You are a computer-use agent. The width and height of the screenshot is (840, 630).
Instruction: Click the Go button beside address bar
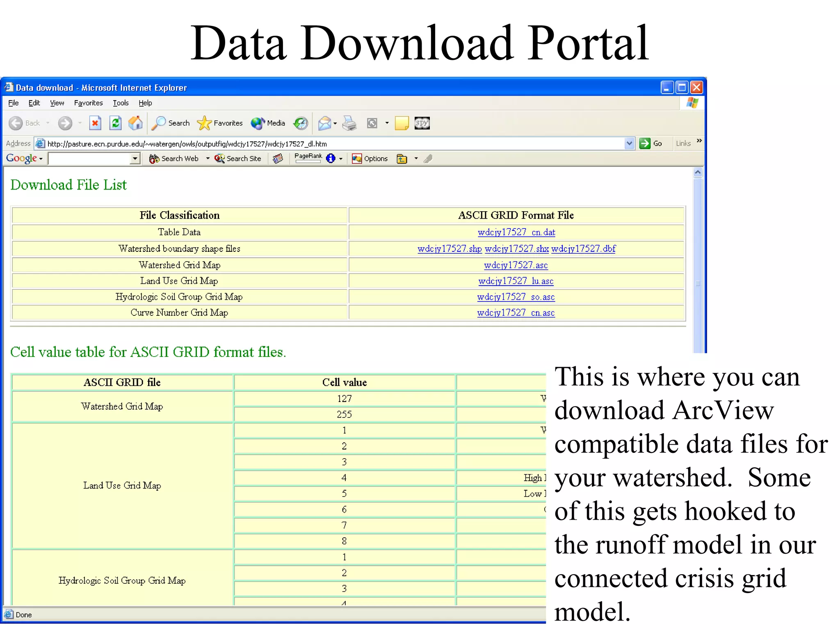click(651, 144)
